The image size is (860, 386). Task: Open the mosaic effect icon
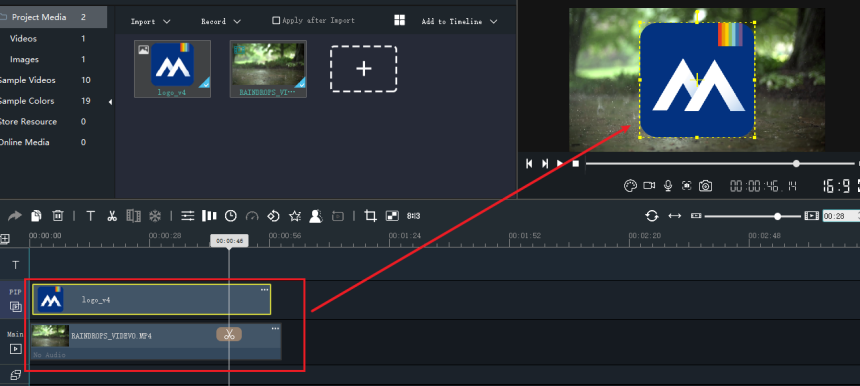click(x=392, y=216)
